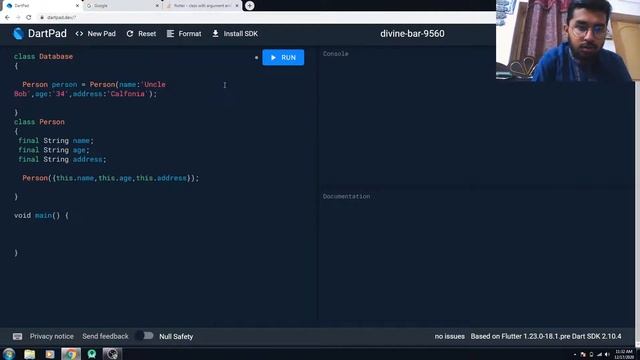Click on 'class Person' line in editor
This screenshot has height=360, width=640.
pyautogui.click(x=39, y=122)
